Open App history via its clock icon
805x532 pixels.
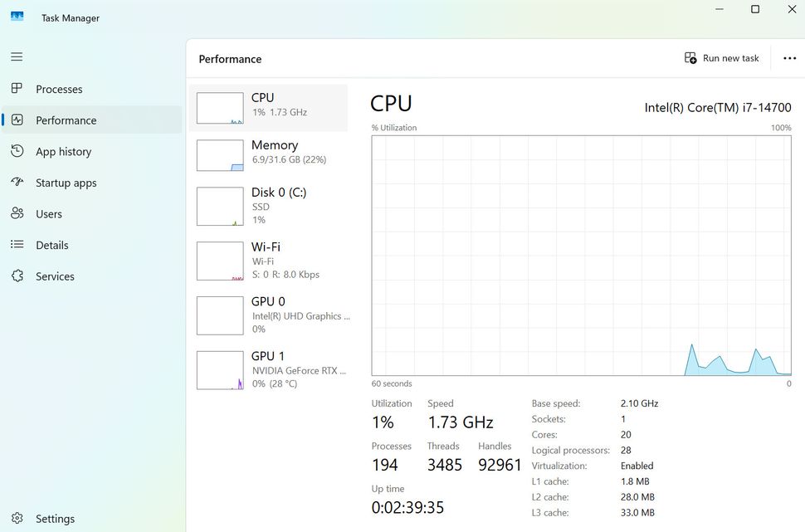pos(17,151)
